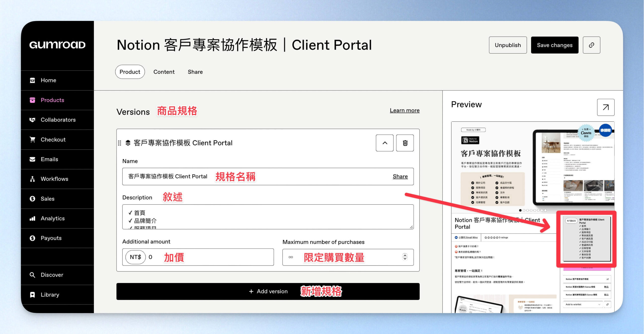Click the copy link icon beside Add to wishlist
644x334 pixels.
[x=607, y=304]
